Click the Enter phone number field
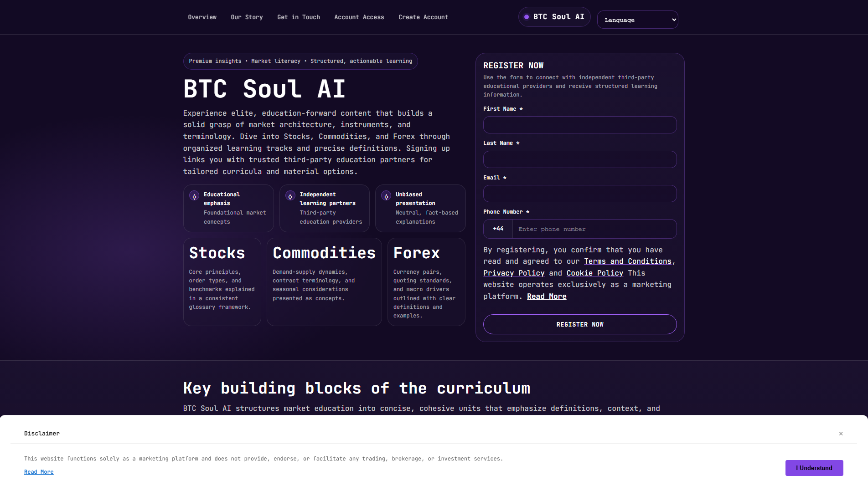 click(594, 229)
